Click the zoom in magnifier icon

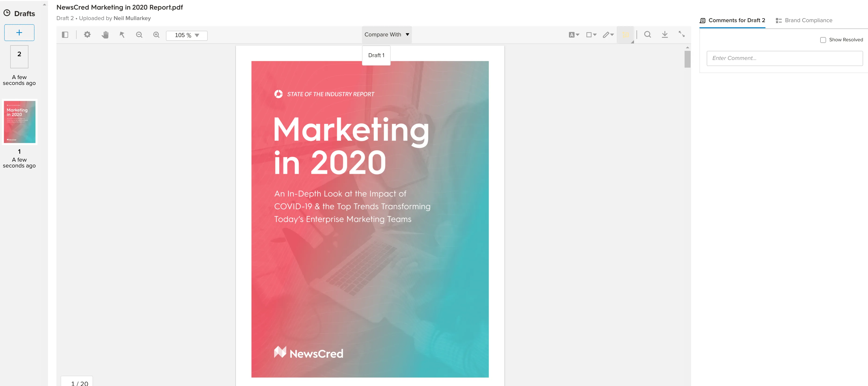click(x=156, y=34)
